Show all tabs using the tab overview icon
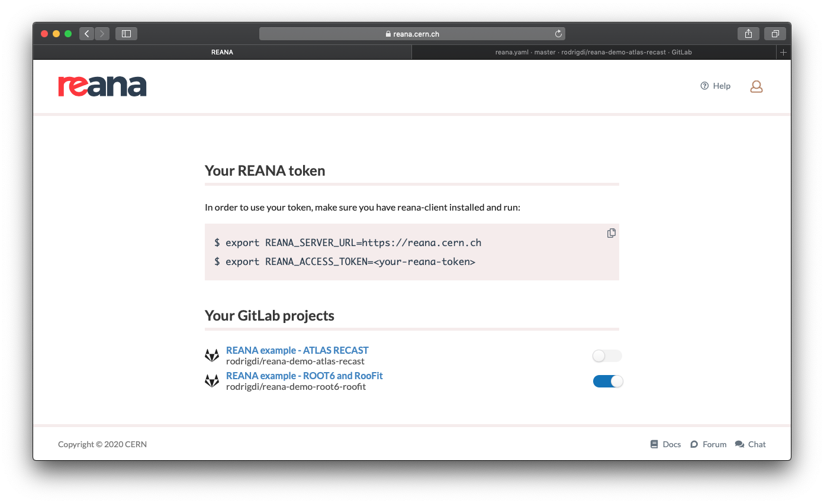Screen dimensions: 824x504 click(775, 34)
